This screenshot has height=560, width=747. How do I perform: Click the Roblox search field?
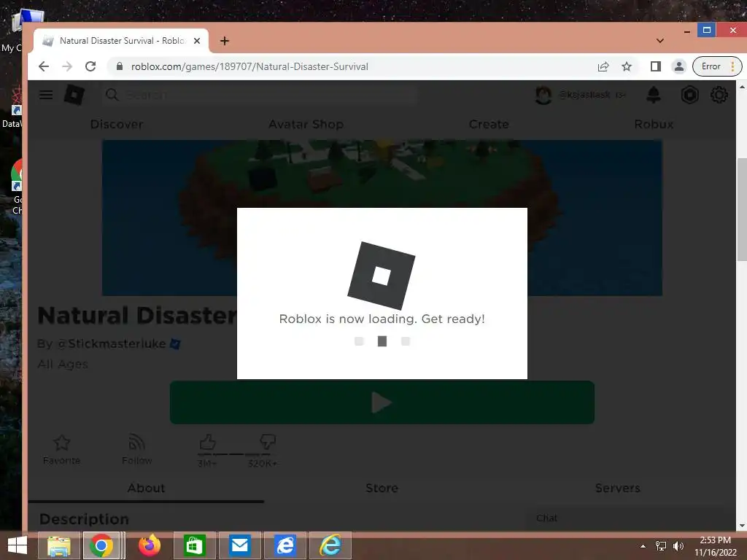click(x=260, y=95)
